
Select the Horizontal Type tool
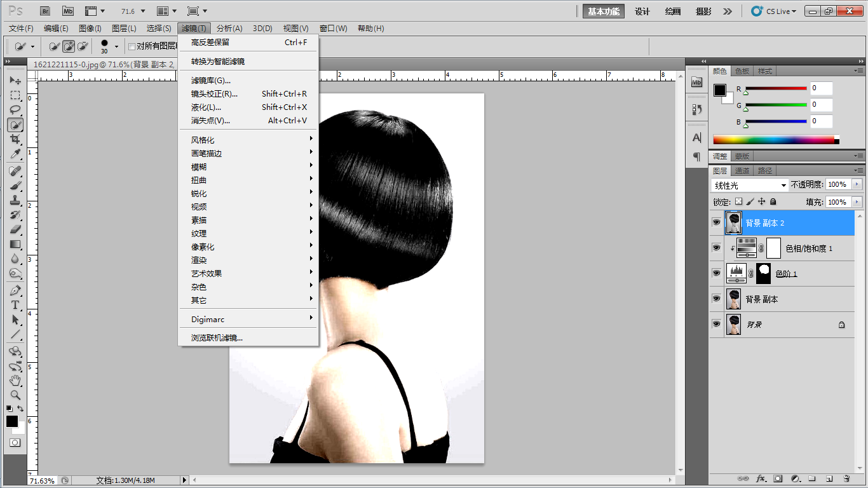coord(15,305)
